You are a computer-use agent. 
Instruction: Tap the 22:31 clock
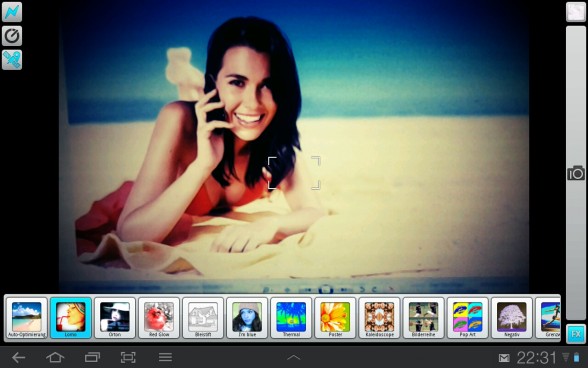(536, 358)
